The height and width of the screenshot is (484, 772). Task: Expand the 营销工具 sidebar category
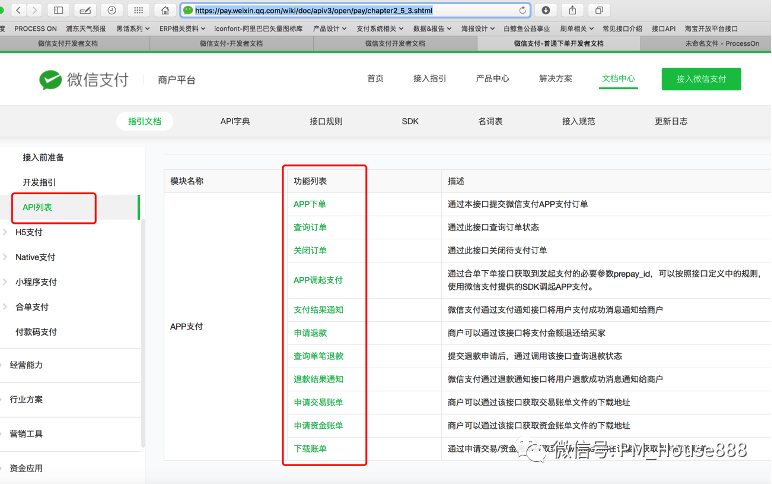coord(26,434)
